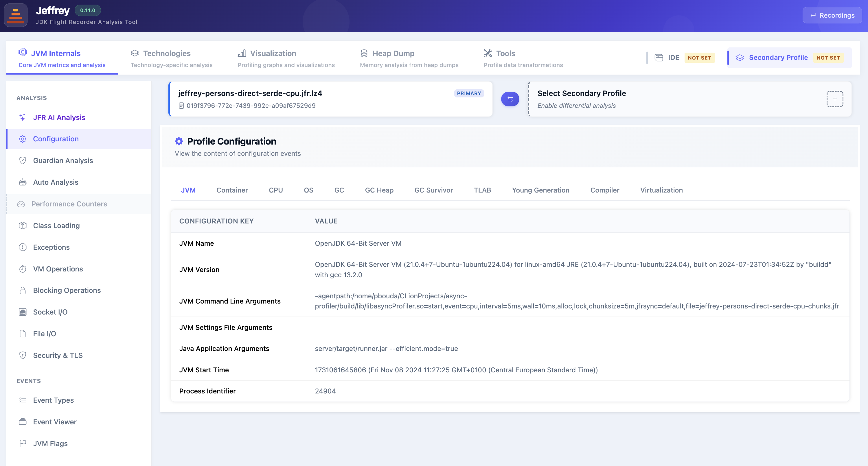Open the Blocking Operations sidebar link

pos(78,290)
